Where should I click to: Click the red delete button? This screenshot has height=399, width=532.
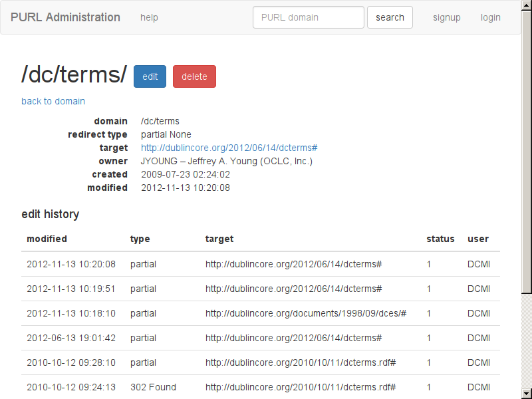coord(194,76)
